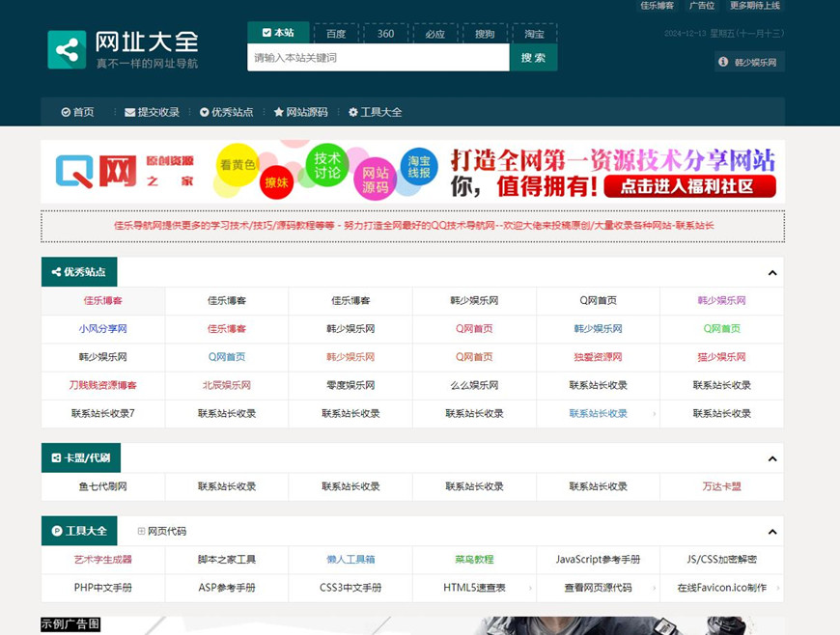
Task: Open 猫少娱乐网 site link
Action: (721, 357)
